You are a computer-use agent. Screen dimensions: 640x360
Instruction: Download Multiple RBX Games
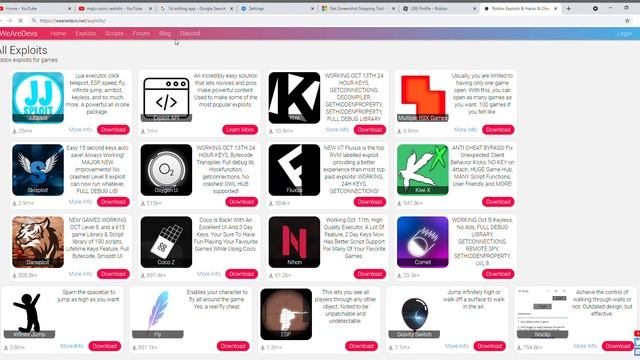[x=498, y=129]
